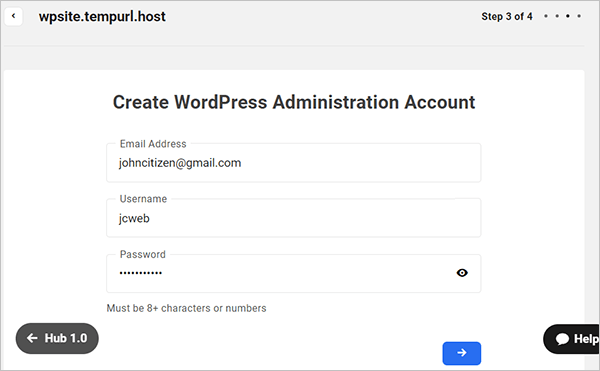Edit the Email Address field
Viewport: 600px width, 371px height.
pyautogui.click(x=293, y=163)
